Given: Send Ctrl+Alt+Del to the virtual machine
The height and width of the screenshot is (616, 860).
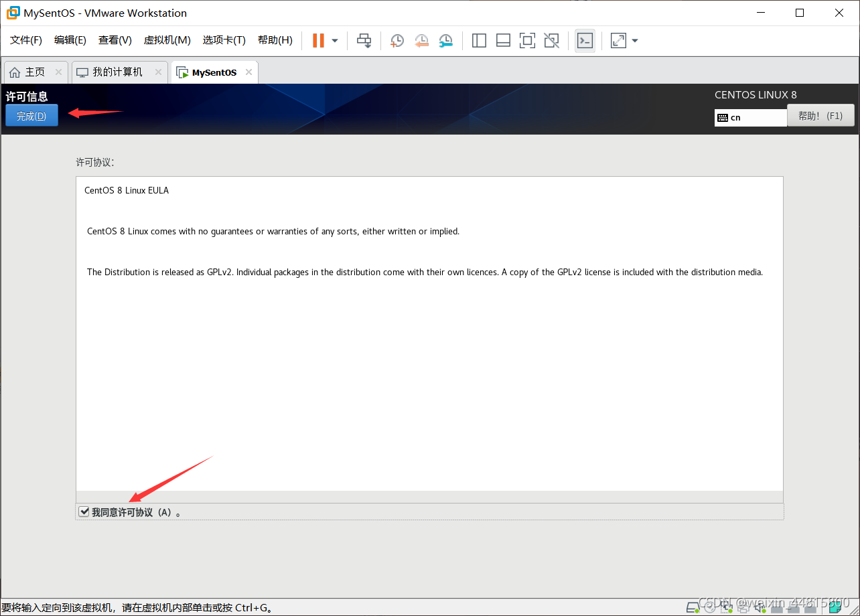Looking at the screenshot, I should (364, 41).
